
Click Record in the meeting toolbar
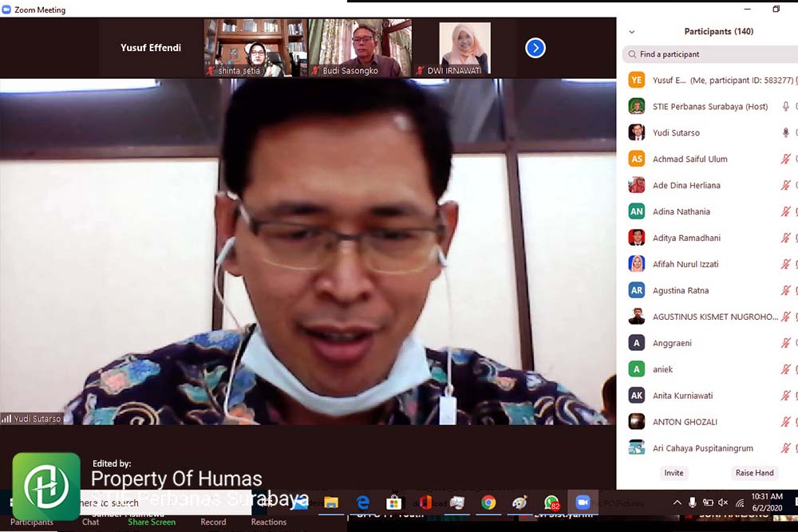click(x=213, y=522)
